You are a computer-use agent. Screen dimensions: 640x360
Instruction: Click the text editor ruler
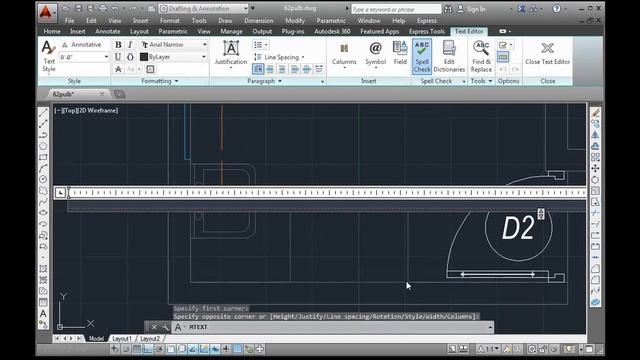(x=327, y=192)
